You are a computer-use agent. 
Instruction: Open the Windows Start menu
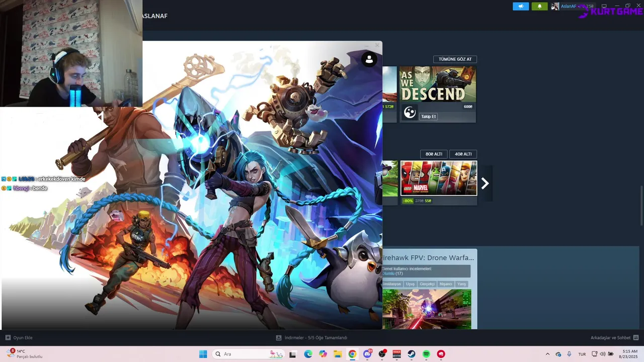203,354
